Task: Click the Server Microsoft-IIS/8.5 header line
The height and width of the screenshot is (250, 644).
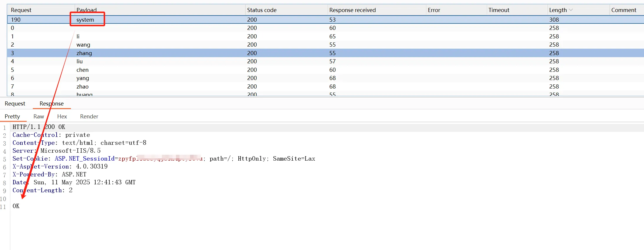Action: [56, 151]
